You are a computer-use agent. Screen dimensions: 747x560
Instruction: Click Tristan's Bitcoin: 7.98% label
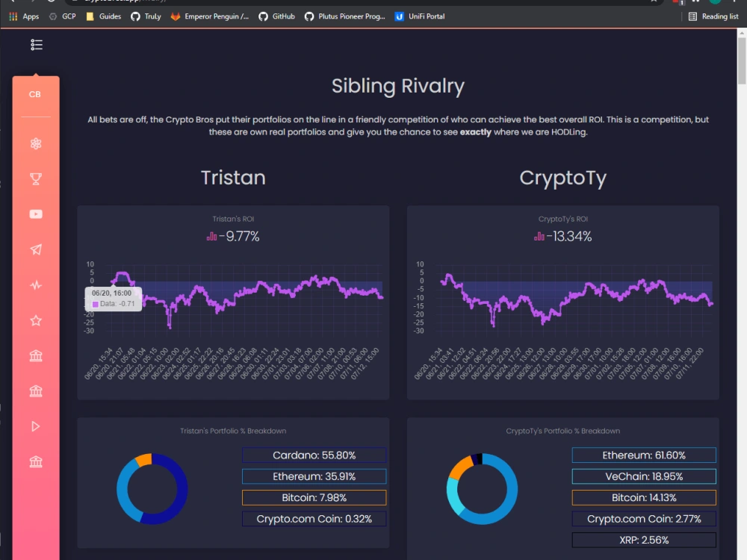(x=314, y=497)
